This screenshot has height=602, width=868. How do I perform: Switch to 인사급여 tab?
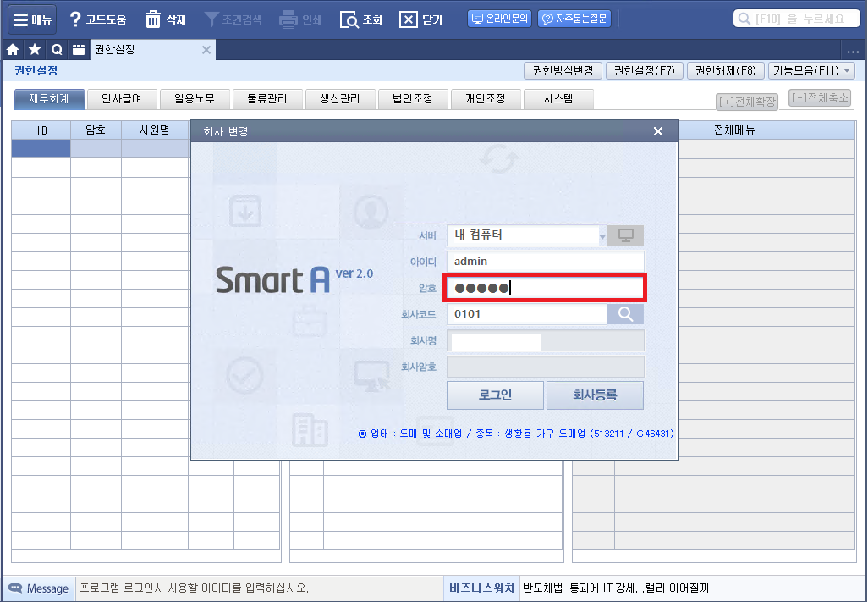pyautogui.click(x=122, y=99)
